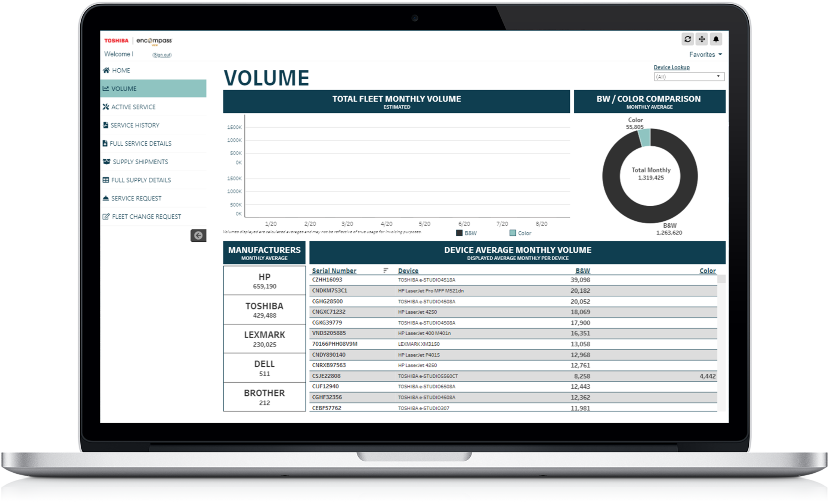Open the notifications bell

click(x=716, y=39)
